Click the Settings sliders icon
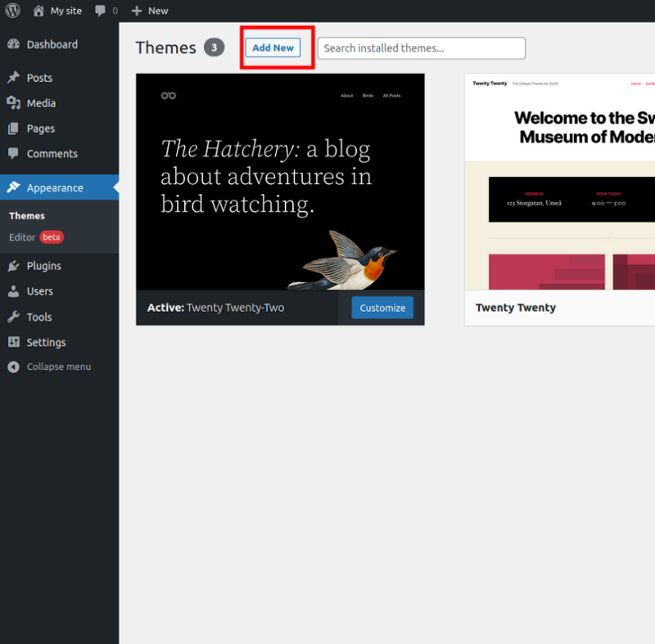Viewport: 655px width, 644px height. click(13, 342)
